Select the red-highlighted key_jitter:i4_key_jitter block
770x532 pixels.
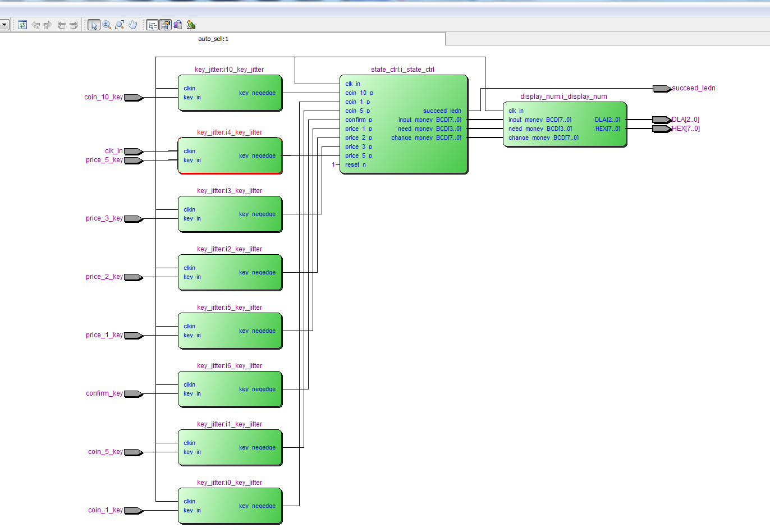click(230, 156)
